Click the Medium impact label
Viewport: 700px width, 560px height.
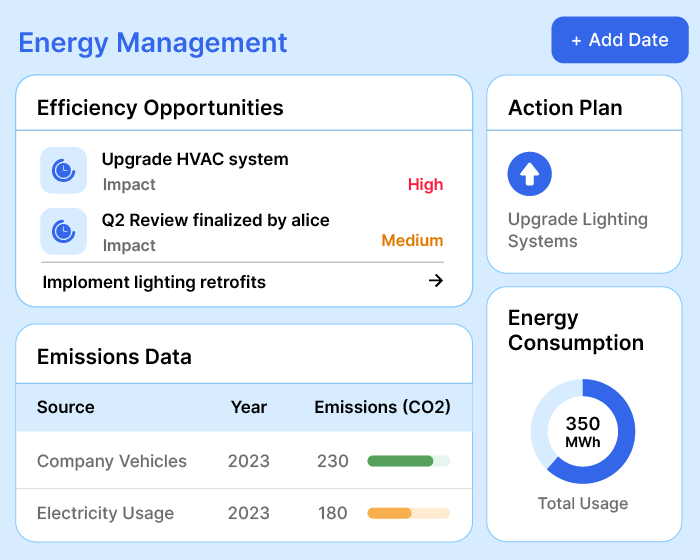click(412, 240)
